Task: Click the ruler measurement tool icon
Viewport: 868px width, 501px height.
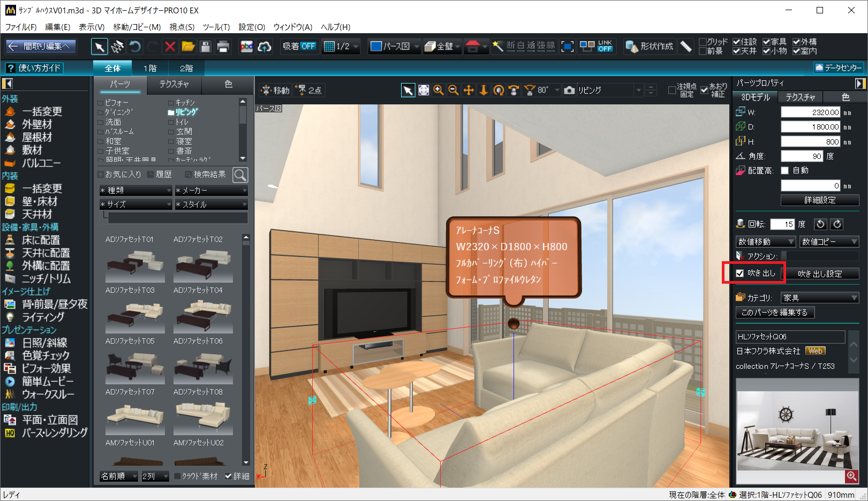Action: tap(686, 47)
